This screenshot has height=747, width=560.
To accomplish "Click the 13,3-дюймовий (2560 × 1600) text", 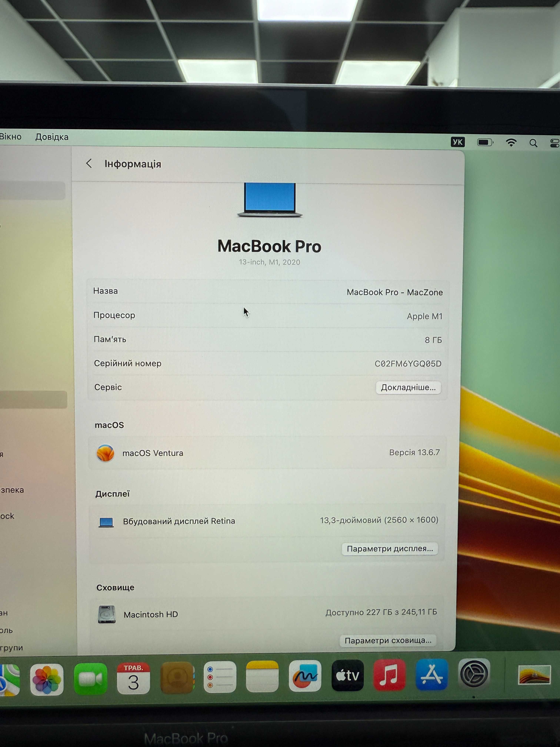I will (379, 520).
